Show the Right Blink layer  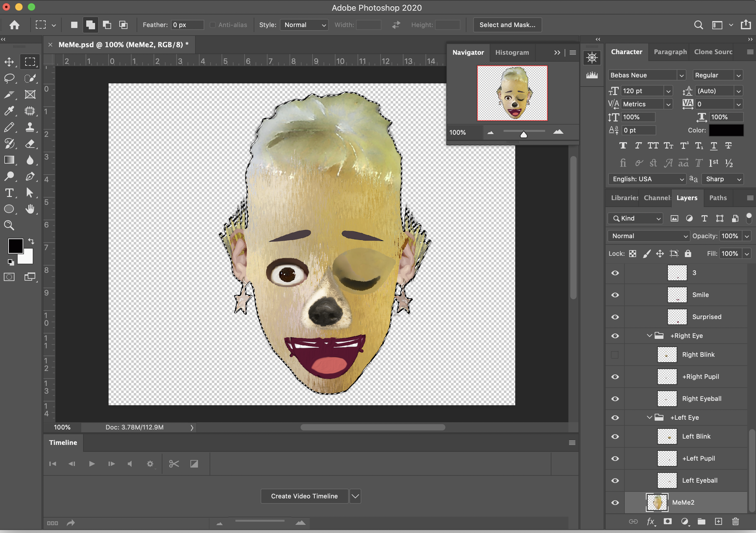[615, 355]
